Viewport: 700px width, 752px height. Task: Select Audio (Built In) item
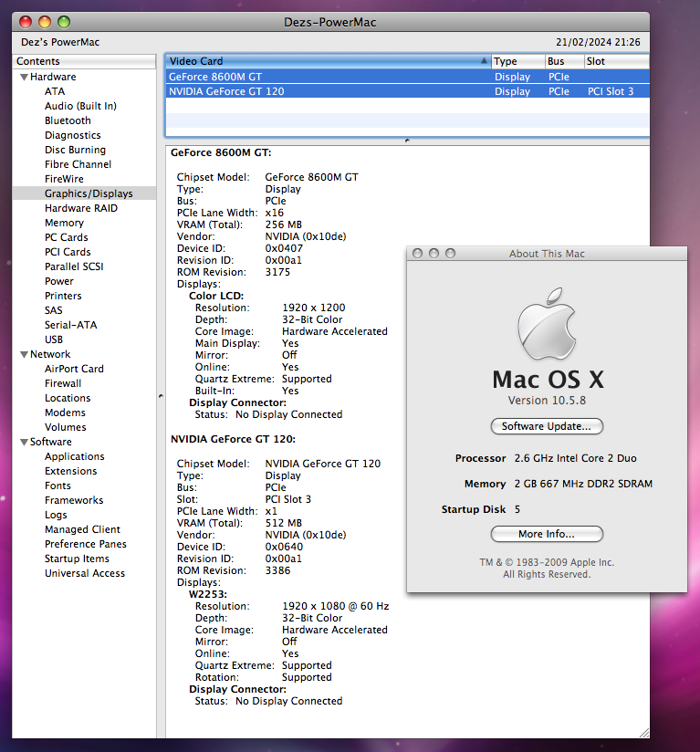click(80, 106)
